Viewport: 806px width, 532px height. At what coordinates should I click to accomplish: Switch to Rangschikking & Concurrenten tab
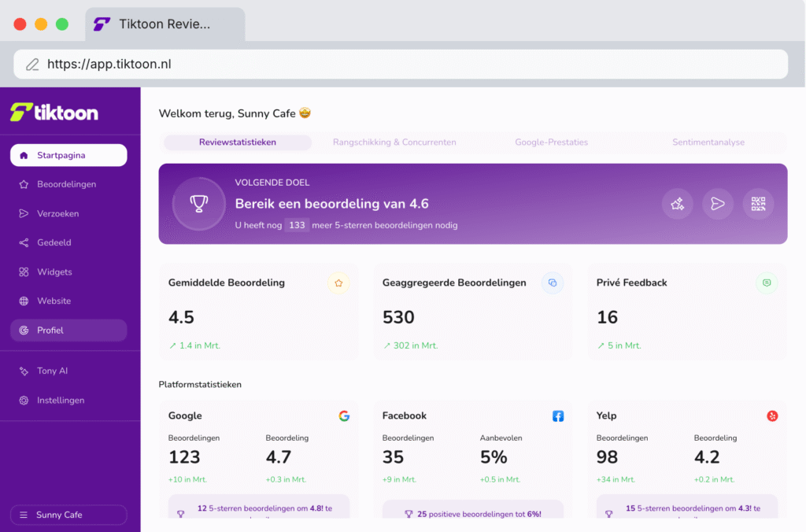pos(394,142)
